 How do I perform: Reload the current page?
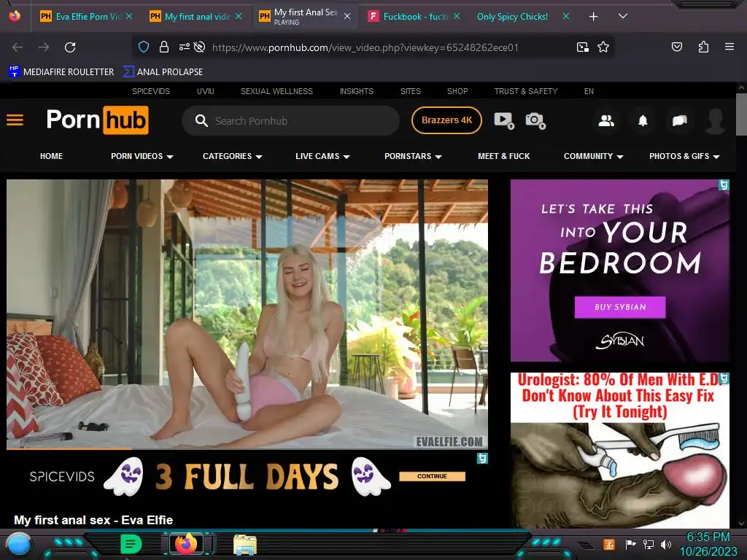click(x=70, y=47)
